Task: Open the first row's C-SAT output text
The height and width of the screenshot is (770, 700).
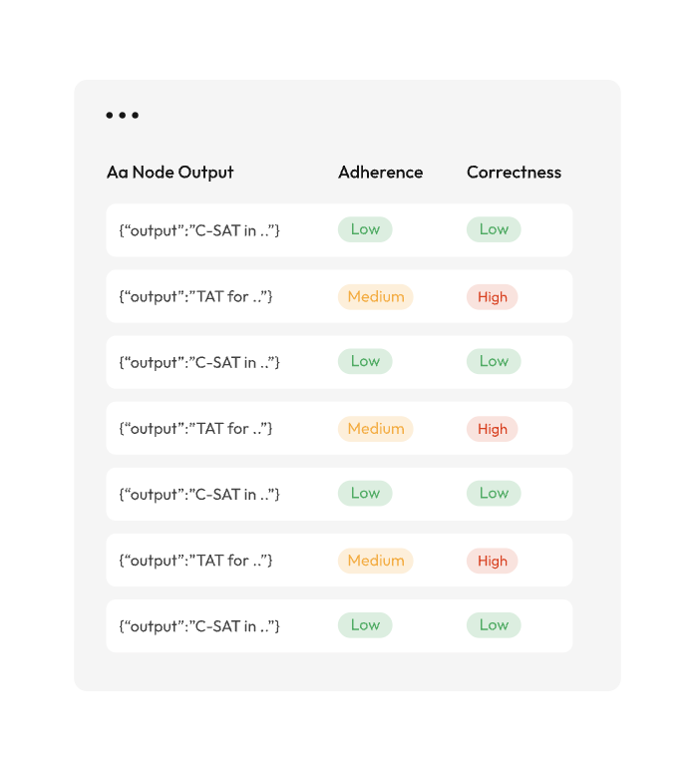Action: (199, 230)
